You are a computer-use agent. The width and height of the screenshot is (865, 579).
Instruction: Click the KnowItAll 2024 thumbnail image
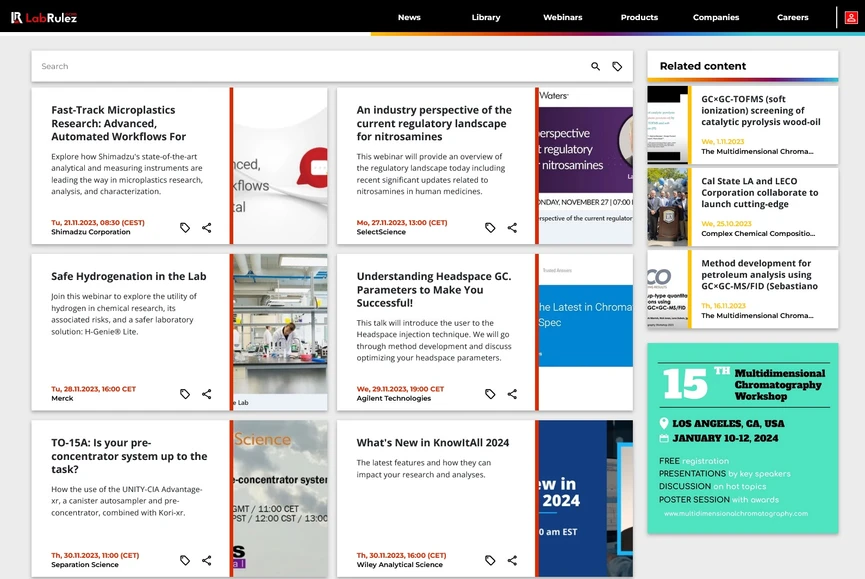click(x=585, y=498)
